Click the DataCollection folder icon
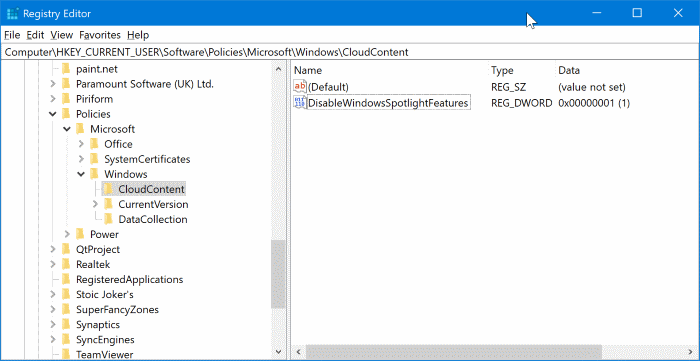 tap(108, 219)
